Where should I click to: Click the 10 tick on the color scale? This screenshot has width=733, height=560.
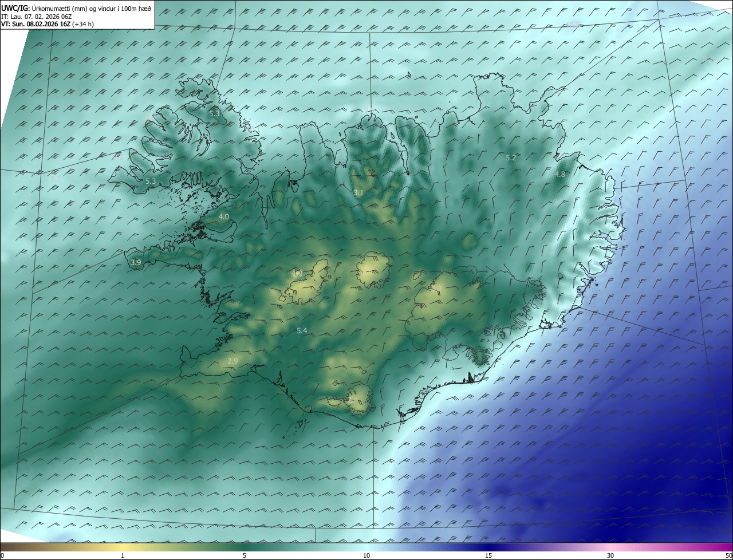[x=366, y=555]
